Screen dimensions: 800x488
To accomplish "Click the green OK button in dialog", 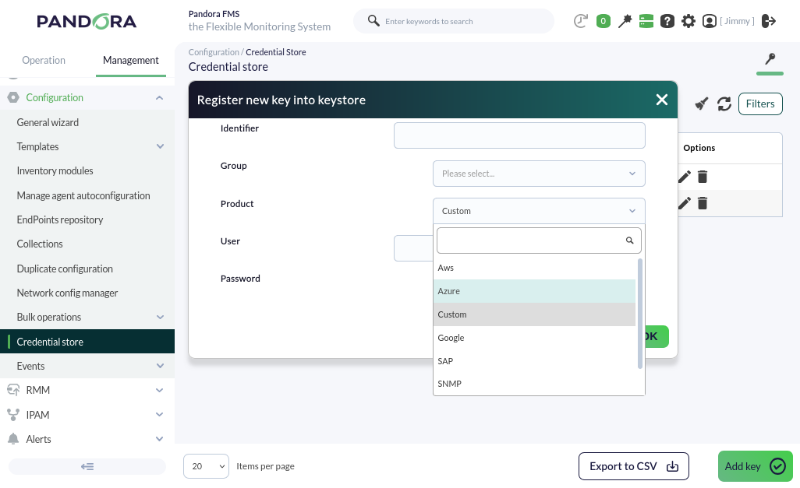I will pos(657,336).
